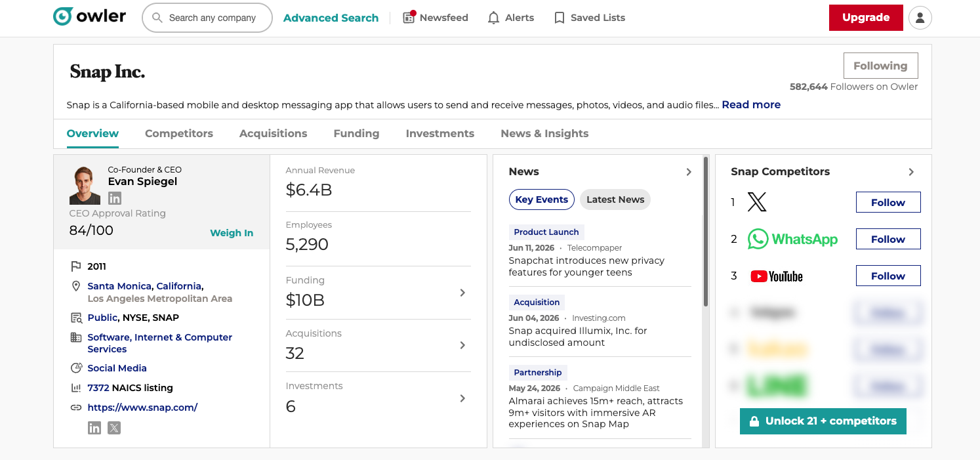Image resolution: width=980 pixels, height=460 pixels.
Task: Click the location pin icon
Action: 75,286
